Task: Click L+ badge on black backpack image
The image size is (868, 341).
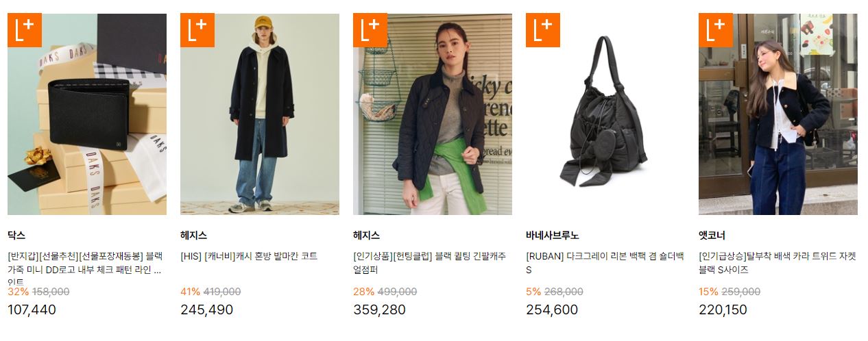Action: [543, 30]
